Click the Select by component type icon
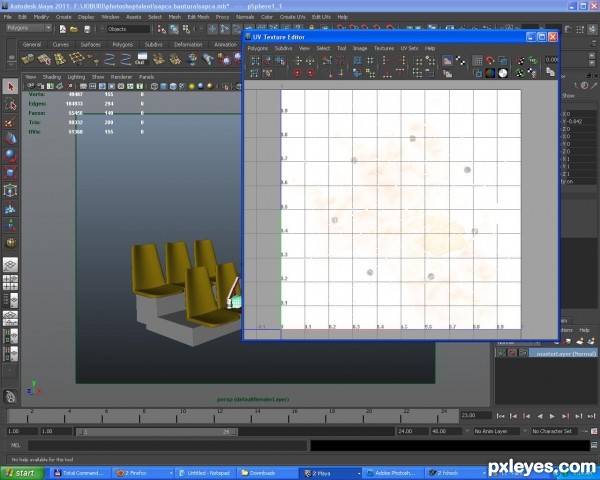Viewport: 600px width, 480px height. (186, 29)
